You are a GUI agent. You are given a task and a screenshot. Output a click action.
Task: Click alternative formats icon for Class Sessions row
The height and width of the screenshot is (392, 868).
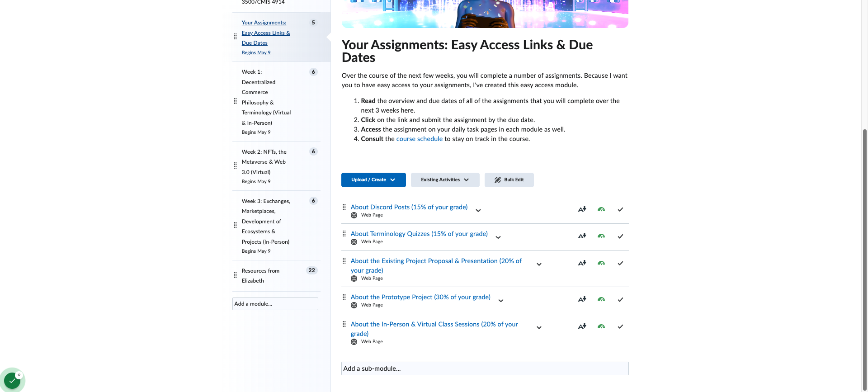(x=582, y=326)
